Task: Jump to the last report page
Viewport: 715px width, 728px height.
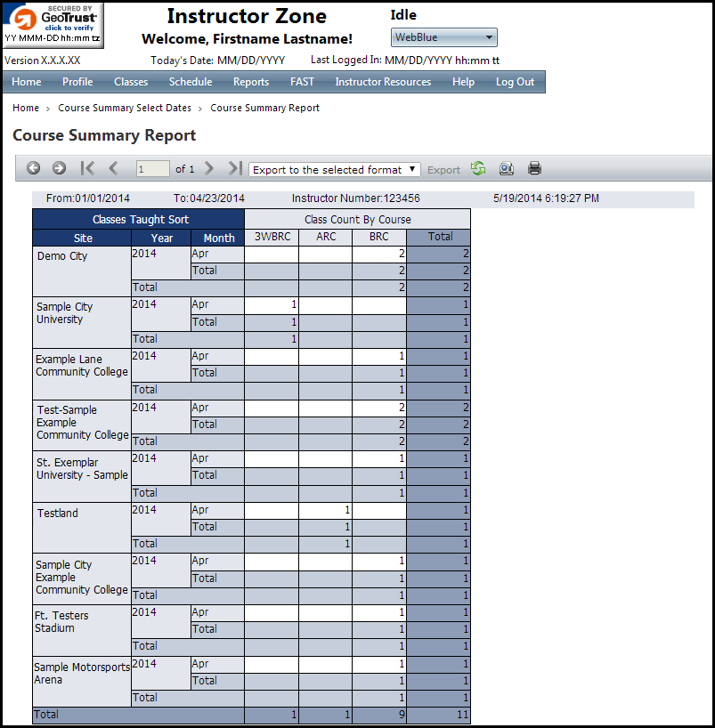Action: coord(234,168)
